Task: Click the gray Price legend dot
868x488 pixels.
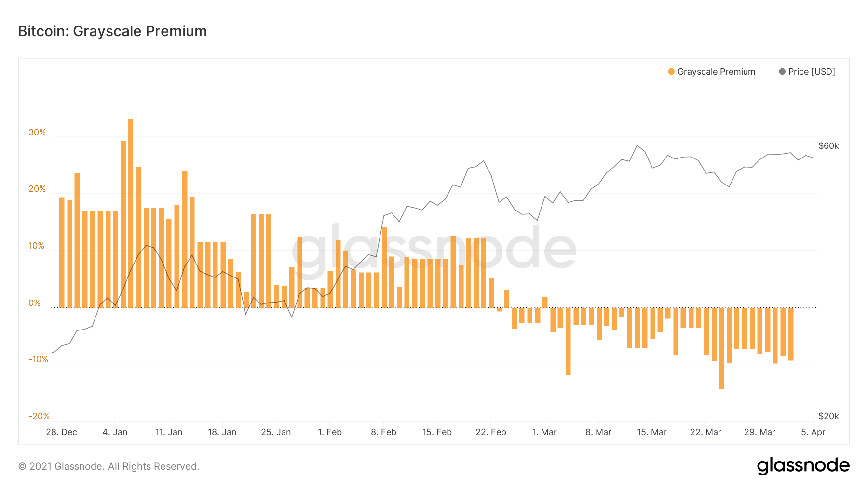Action: point(782,72)
